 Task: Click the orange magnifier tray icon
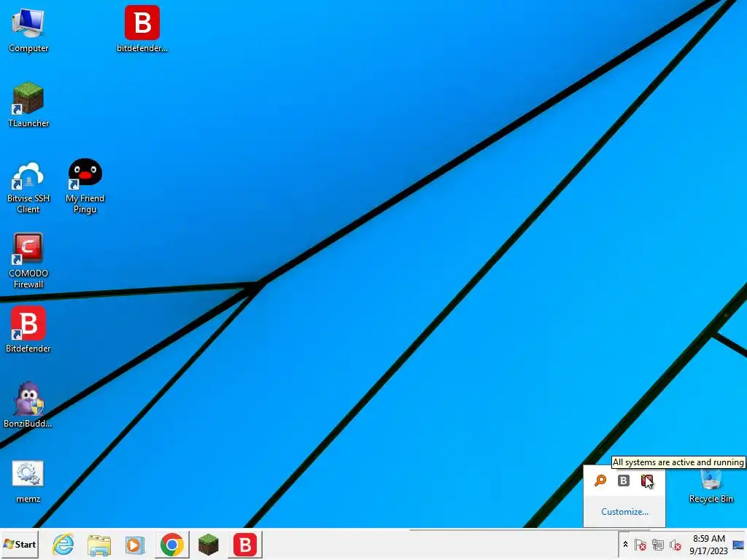(x=600, y=481)
